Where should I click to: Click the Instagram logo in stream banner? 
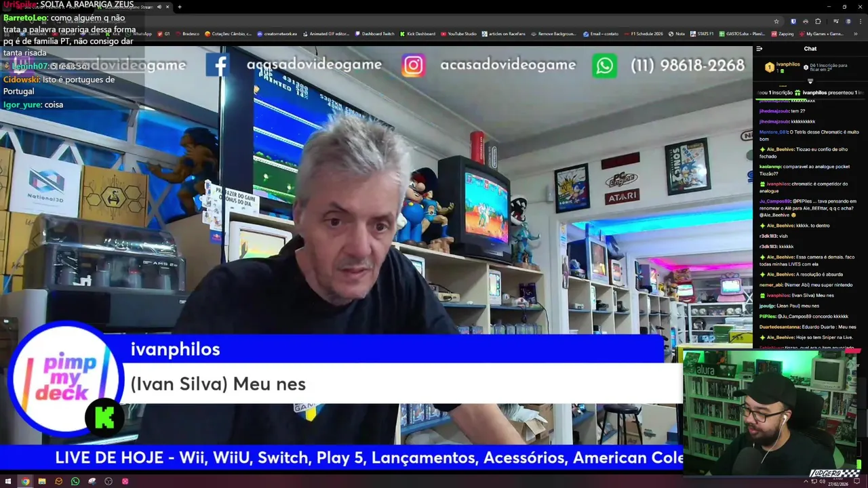click(x=413, y=65)
